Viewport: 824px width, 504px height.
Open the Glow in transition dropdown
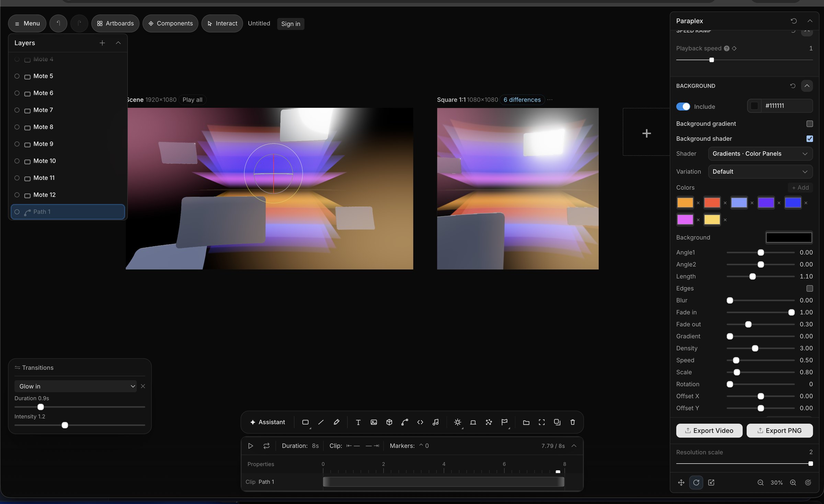76,386
